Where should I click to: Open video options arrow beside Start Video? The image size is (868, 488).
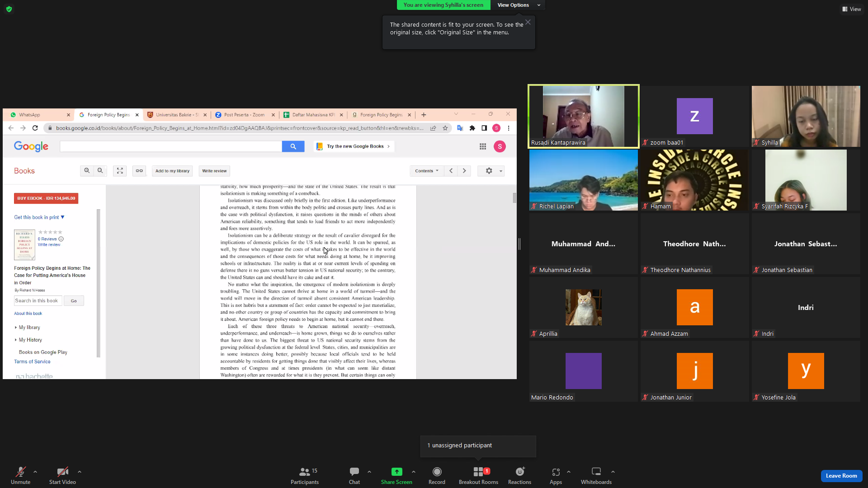80,472
